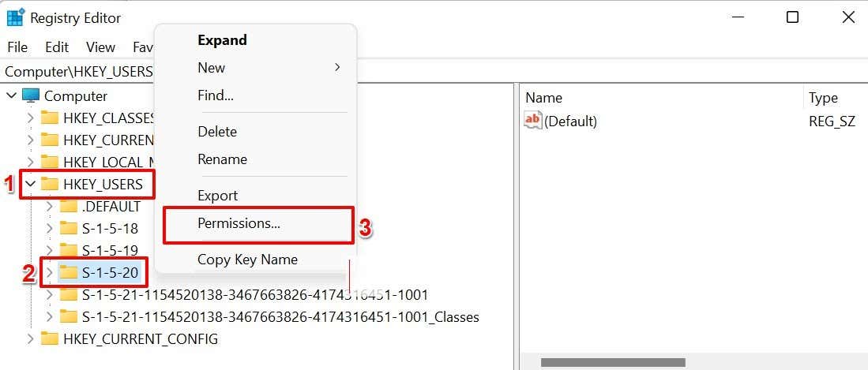This screenshot has width=868, height=370.
Task: Open the File menu
Action: coord(17,47)
